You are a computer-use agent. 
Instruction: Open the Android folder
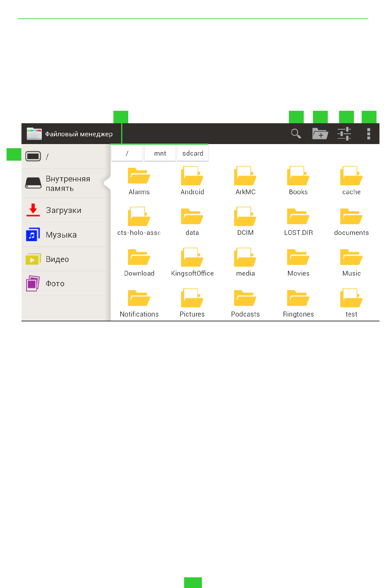coord(192,180)
